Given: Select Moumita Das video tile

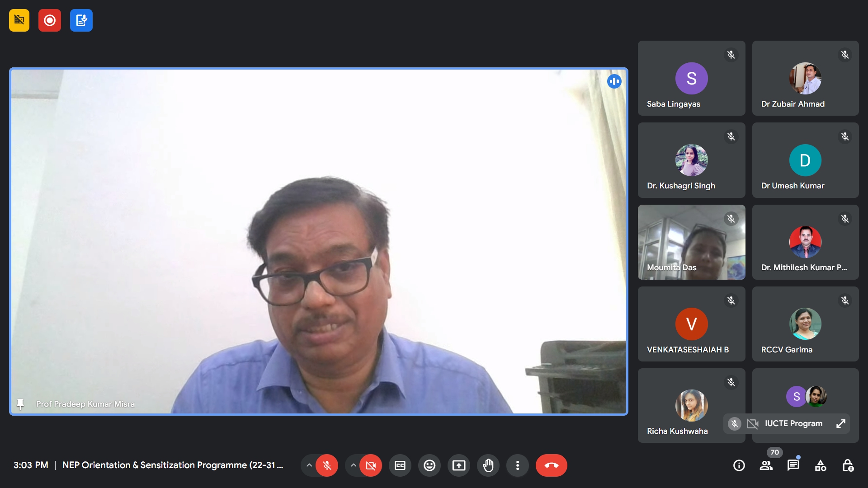Looking at the screenshot, I should pyautogui.click(x=691, y=242).
